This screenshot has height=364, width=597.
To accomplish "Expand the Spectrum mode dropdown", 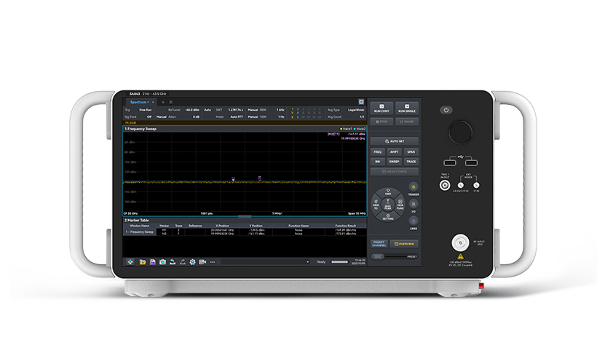I will point(140,102).
